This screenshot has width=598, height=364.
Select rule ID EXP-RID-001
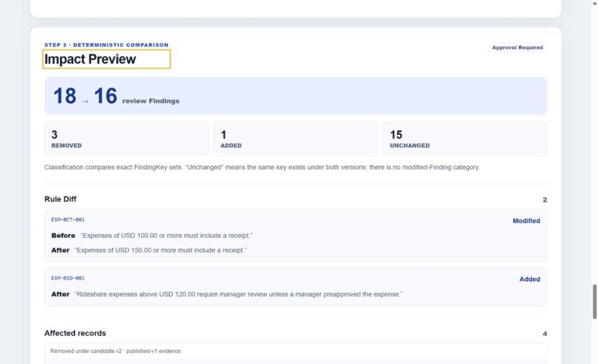(x=68, y=278)
